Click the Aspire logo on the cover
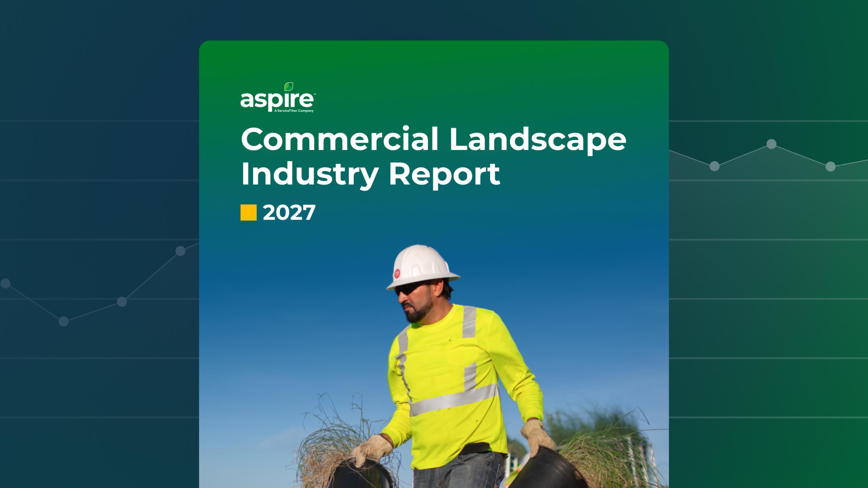The height and width of the screenshot is (488, 868). click(278, 97)
